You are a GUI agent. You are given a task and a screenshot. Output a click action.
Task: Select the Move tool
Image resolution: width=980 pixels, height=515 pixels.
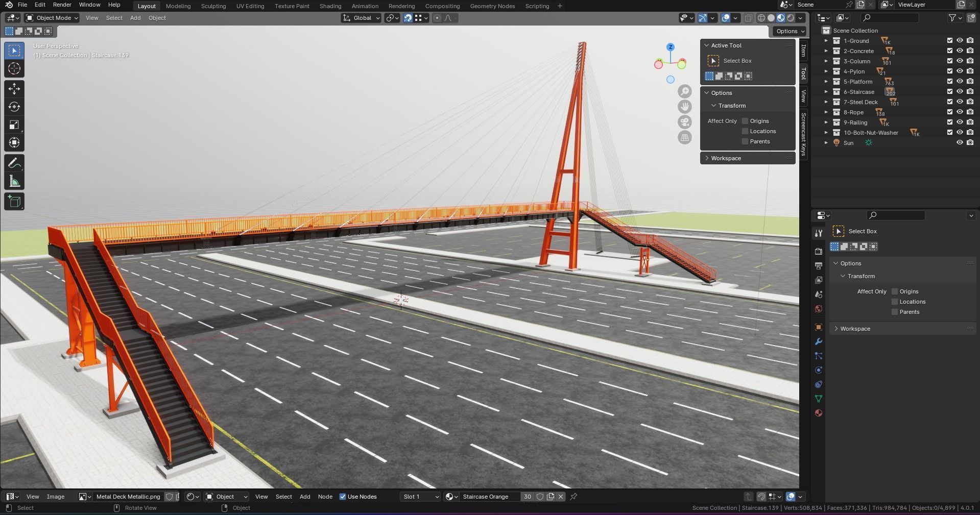(14, 89)
